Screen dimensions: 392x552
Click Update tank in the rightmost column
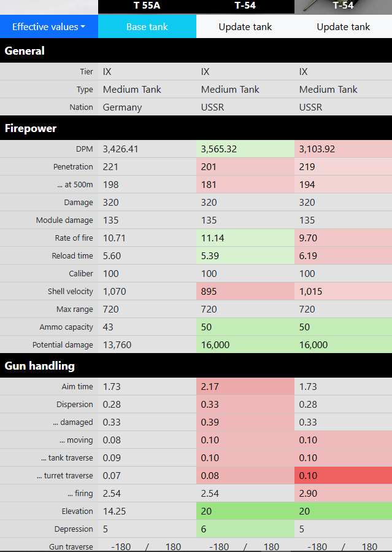point(344,27)
